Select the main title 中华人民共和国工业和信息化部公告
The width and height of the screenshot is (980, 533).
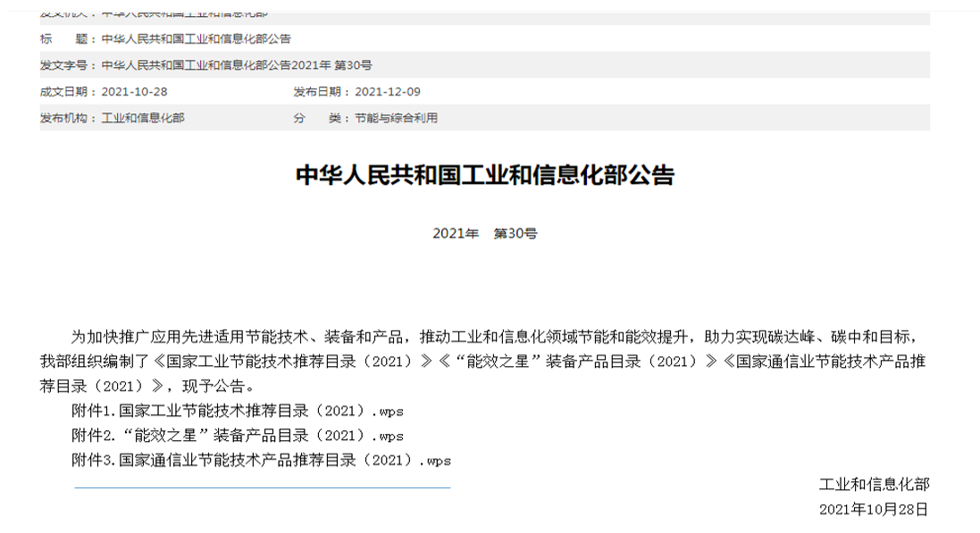pos(485,175)
